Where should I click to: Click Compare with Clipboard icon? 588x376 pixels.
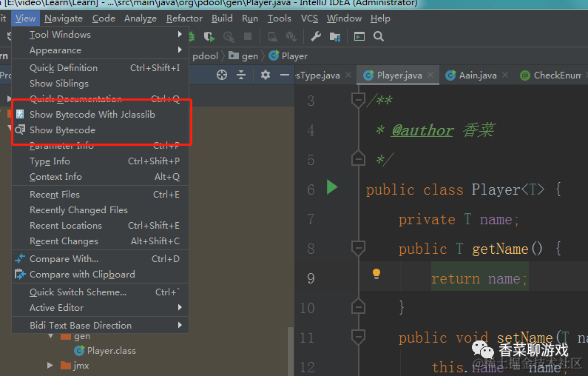[x=20, y=275]
